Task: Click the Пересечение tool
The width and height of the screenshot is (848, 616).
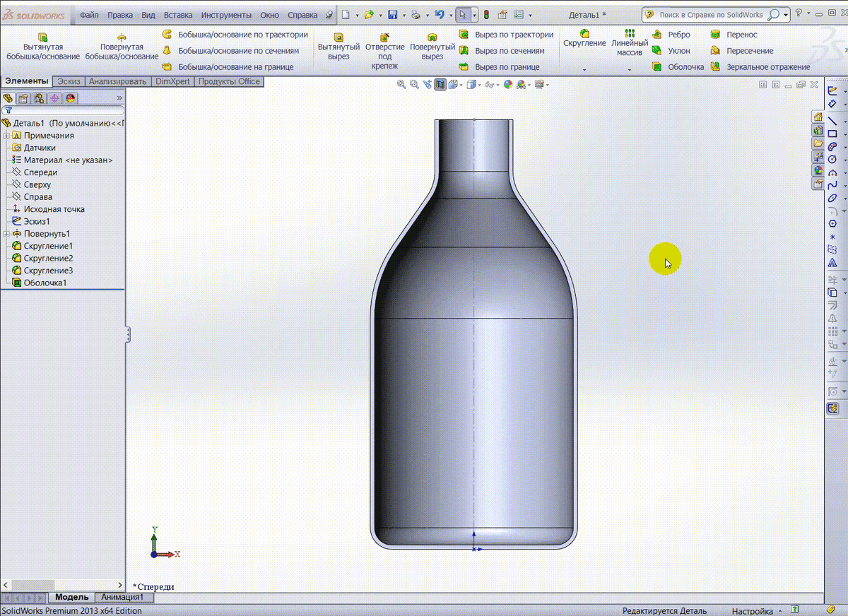Action: (x=741, y=51)
